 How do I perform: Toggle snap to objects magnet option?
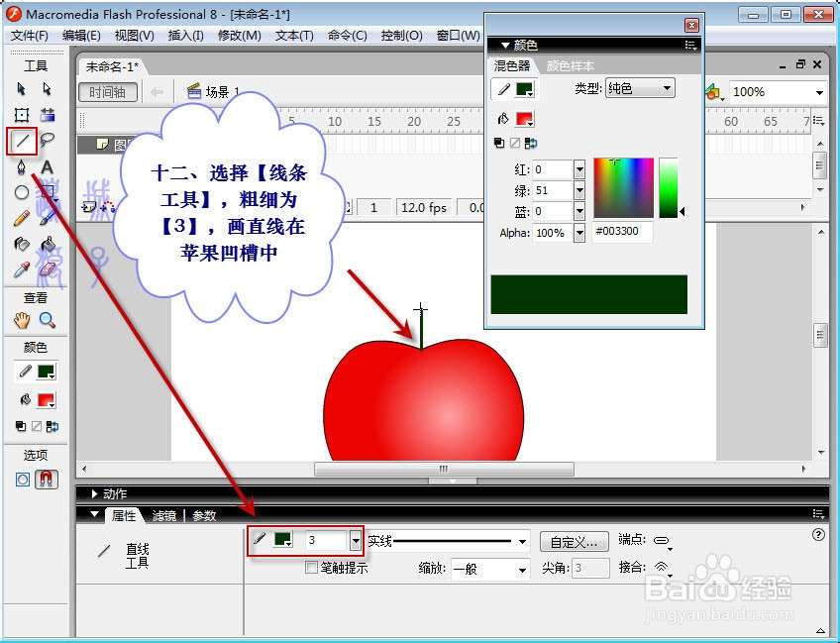click(47, 480)
